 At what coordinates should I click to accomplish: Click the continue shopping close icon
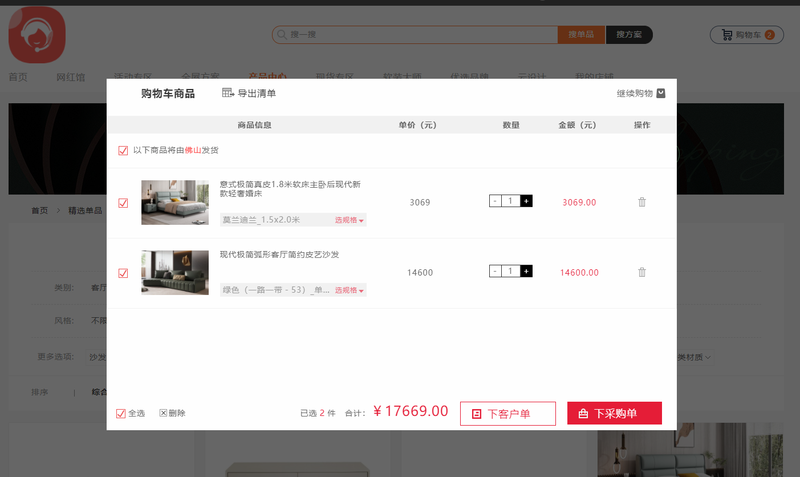(661, 93)
